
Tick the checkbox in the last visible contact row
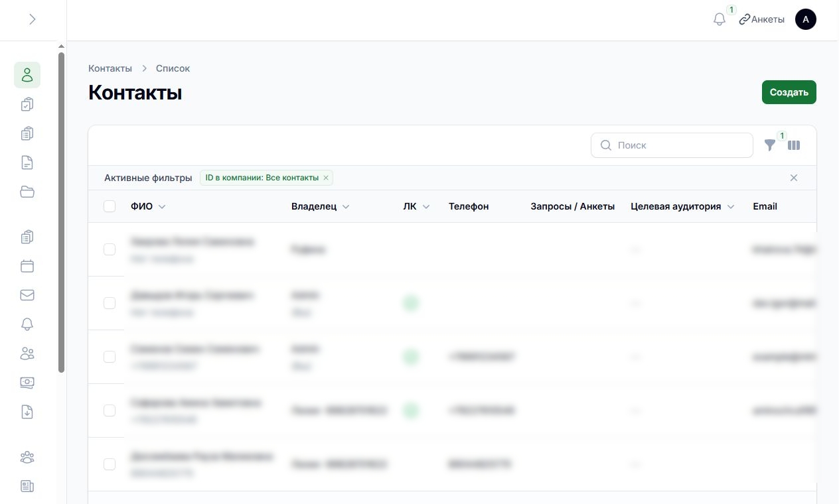(110, 464)
